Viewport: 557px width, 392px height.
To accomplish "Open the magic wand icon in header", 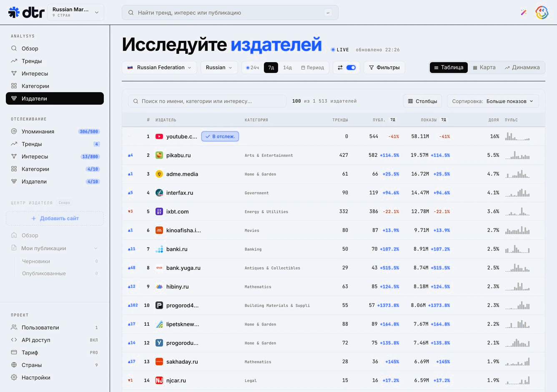I will pos(524,13).
